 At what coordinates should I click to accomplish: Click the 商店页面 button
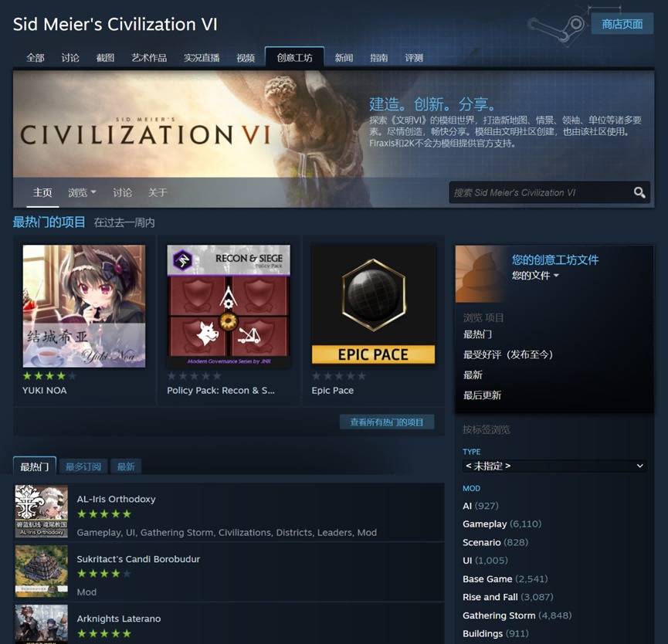point(622,24)
